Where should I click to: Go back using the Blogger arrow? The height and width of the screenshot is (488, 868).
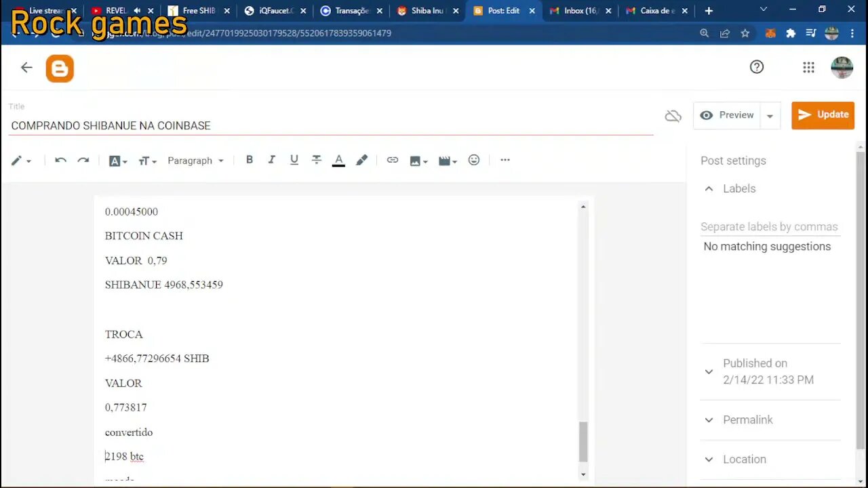(x=26, y=67)
